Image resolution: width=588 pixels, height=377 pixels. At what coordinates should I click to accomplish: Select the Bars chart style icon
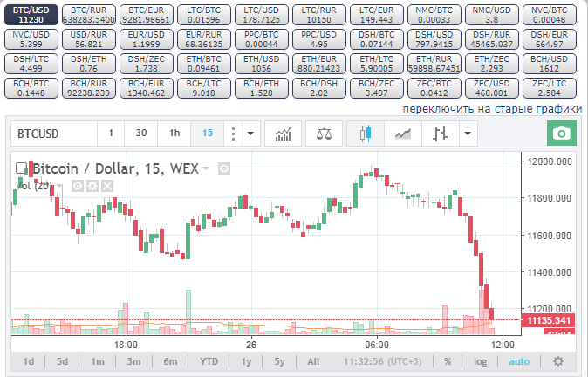[441, 134]
